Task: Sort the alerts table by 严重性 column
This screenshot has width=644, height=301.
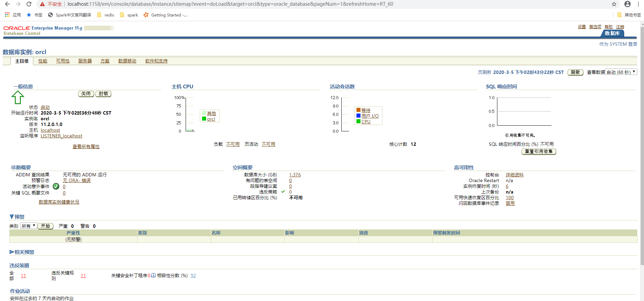Action: tap(73, 233)
